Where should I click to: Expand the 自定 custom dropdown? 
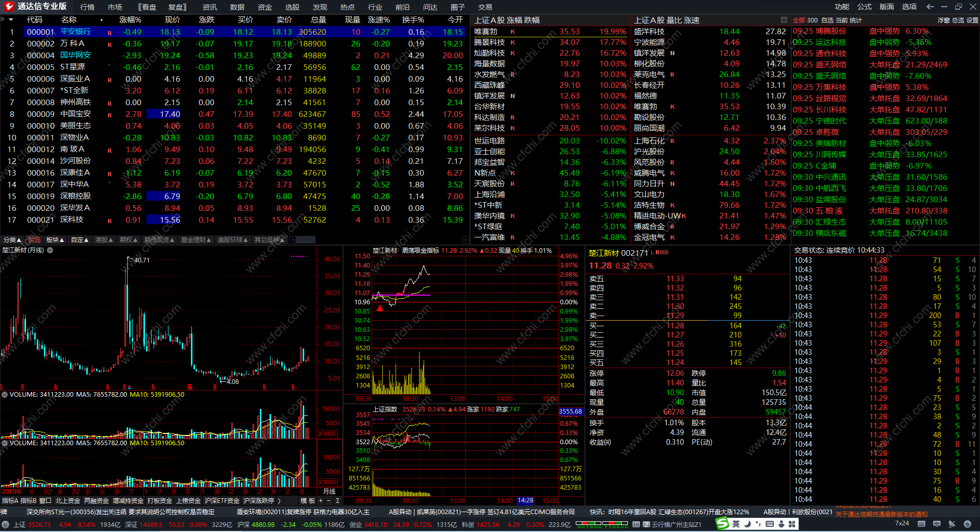click(80, 240)
